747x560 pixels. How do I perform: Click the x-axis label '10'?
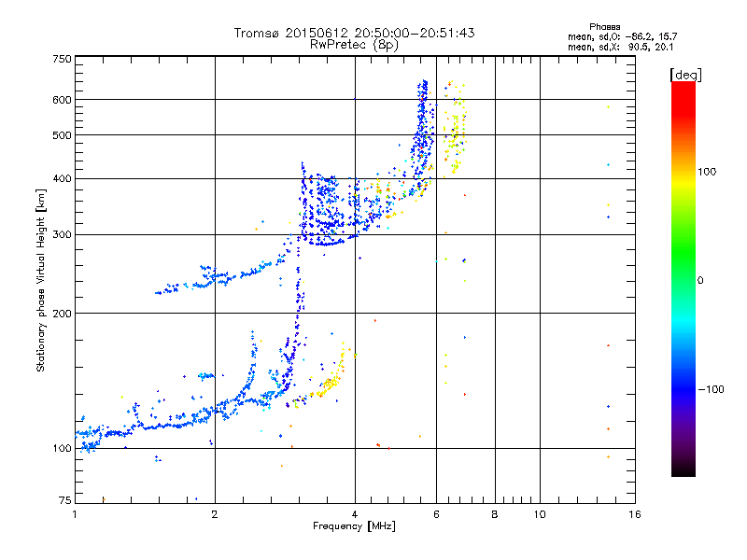(x=540, y=514)
